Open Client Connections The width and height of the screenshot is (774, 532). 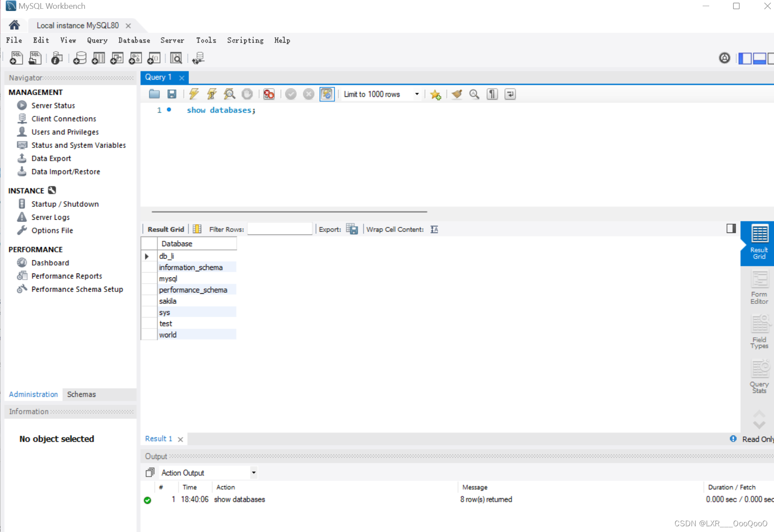tap(63, 118)
